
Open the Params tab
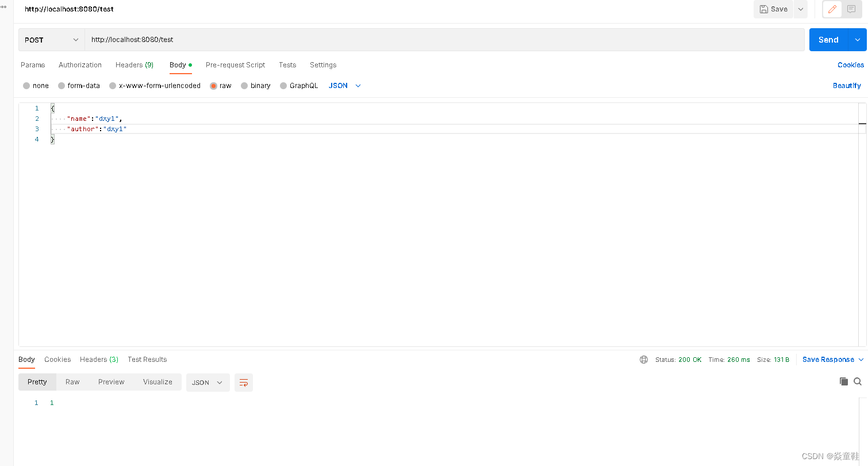(x=33, y=65)
